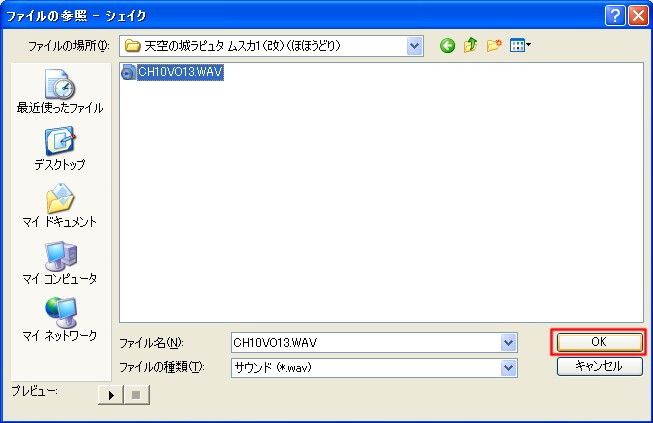
Task: Stop the preview playback
Action: point(136,395)
